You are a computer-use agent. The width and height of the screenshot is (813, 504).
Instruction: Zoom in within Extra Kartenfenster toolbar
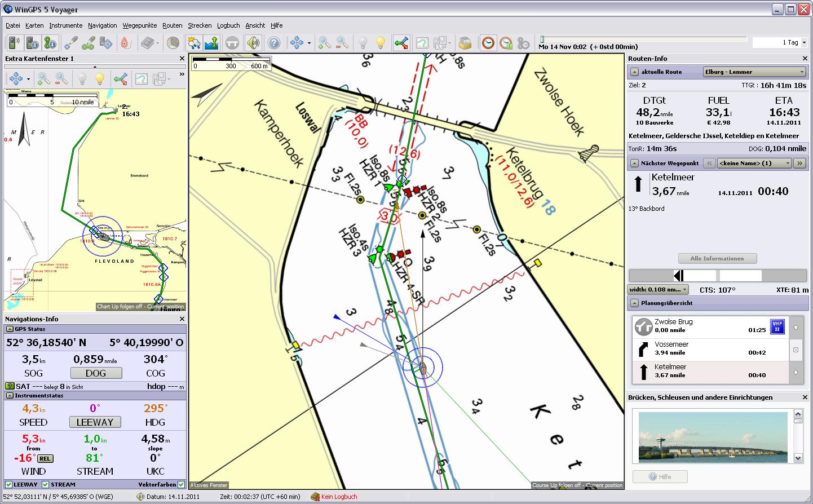(x=44, y=79)
